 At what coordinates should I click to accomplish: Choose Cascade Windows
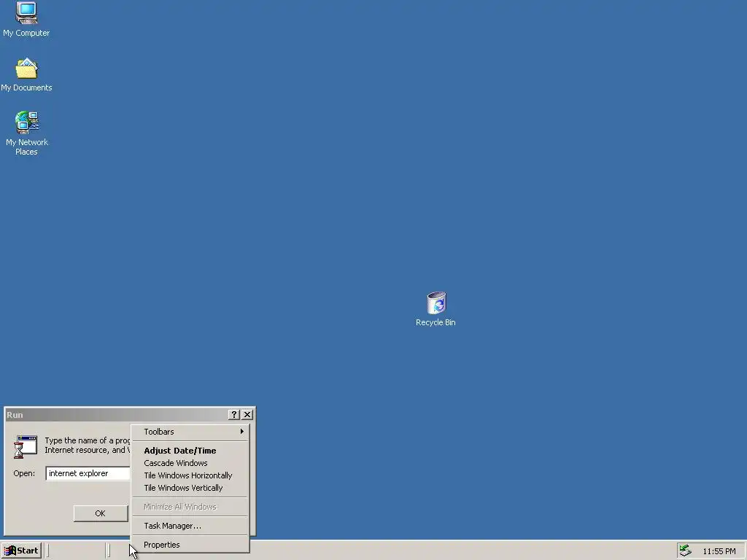tap(190, 463)
